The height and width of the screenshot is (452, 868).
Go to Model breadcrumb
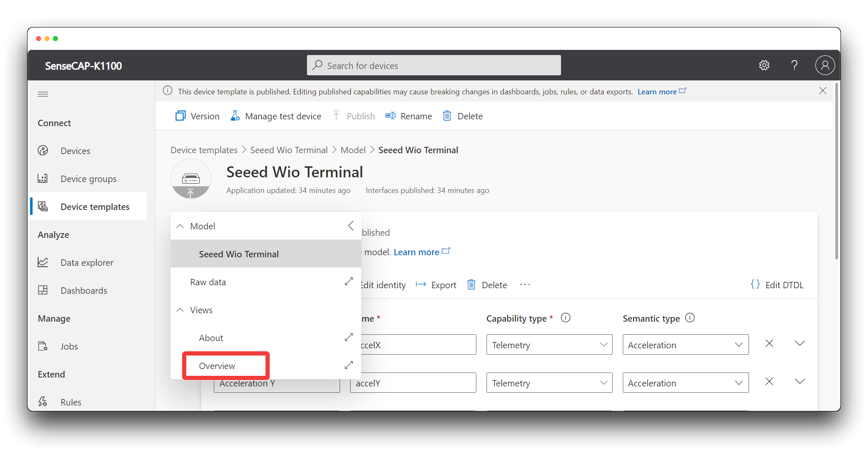pos(353,150)
